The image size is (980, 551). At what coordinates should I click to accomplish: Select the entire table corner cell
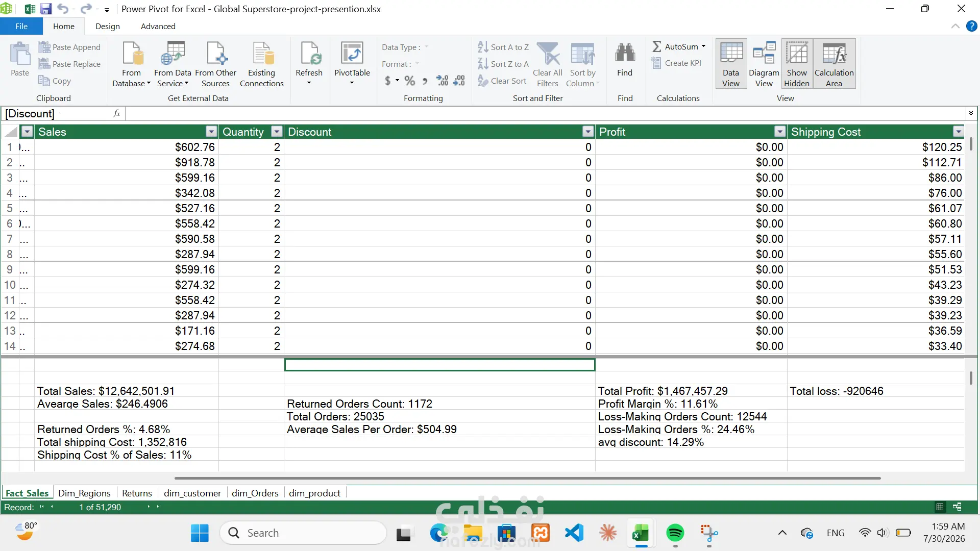(x=10, y=132)
